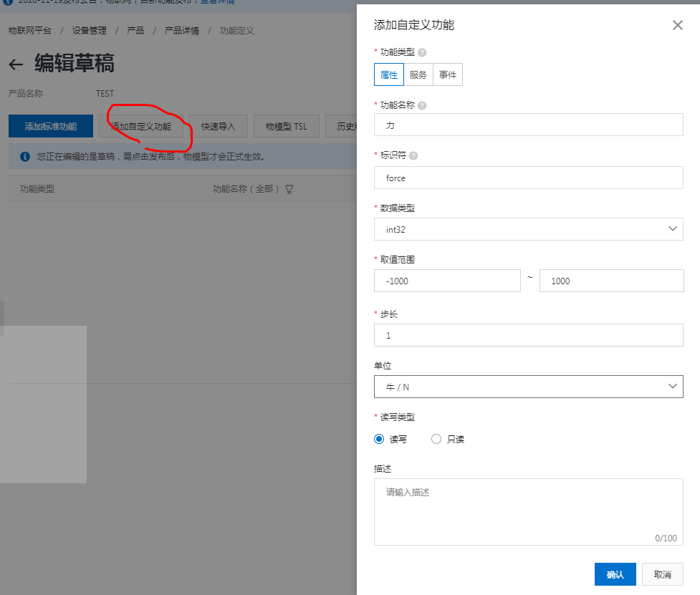This screenshot has height=595, width=700.
Task: Click the help icon beside 功能名称
Action: (421, 104)
